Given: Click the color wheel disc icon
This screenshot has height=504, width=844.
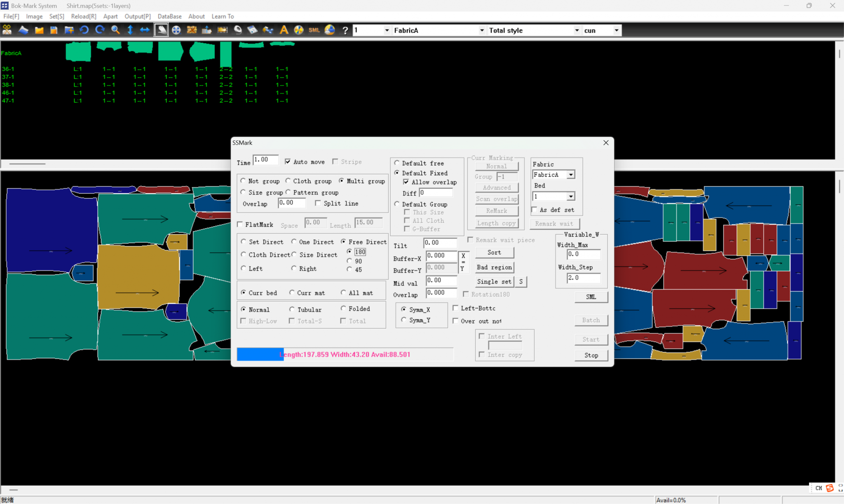Looking at the screenshot, I should [x=299, y=30].
